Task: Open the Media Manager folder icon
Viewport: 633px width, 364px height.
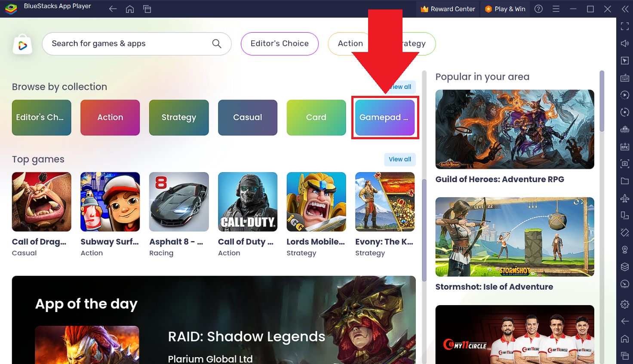Action: coord(625,181)
